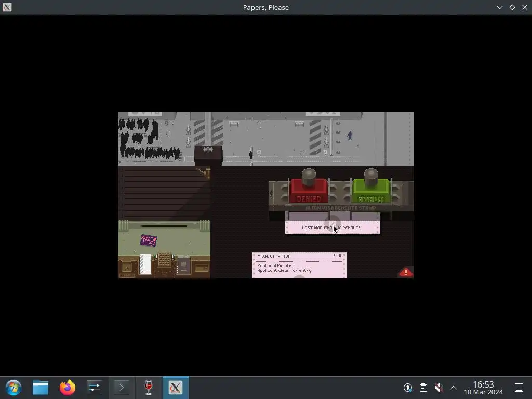This screenshot has width=532, height=399.
Task: Open the file manager from taskbar
Action: click(41, 388)
